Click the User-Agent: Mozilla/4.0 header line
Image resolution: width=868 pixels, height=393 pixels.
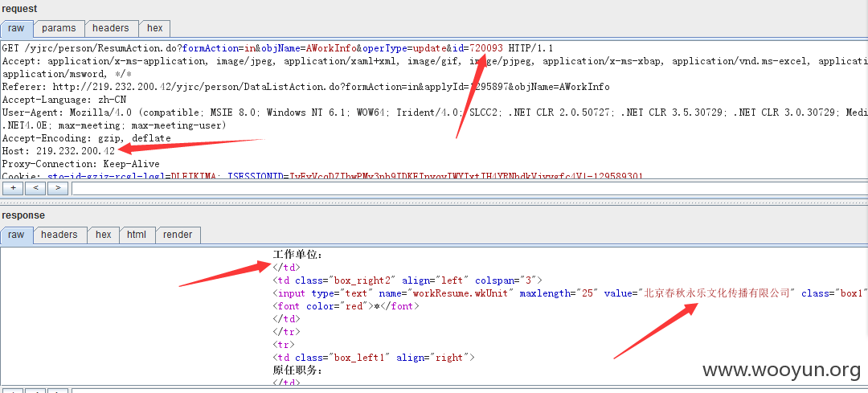click(x=435, y=113)
